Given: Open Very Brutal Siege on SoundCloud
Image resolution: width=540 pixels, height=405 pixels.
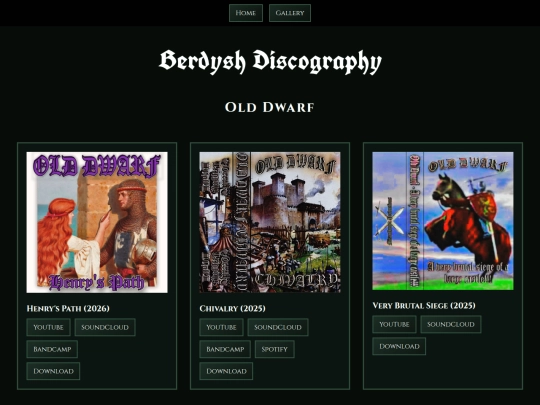Looking at the screenshot, I should point(451,324).
